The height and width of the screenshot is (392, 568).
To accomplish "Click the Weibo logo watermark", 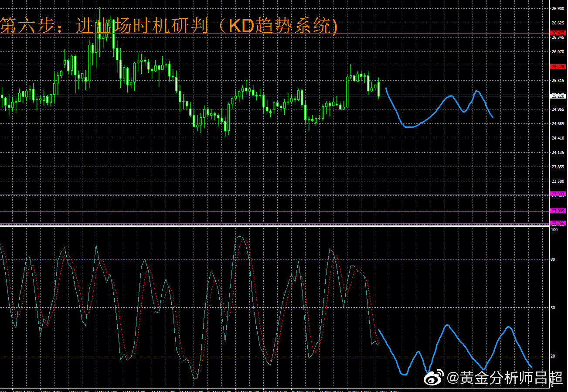I will coord(434,378).
